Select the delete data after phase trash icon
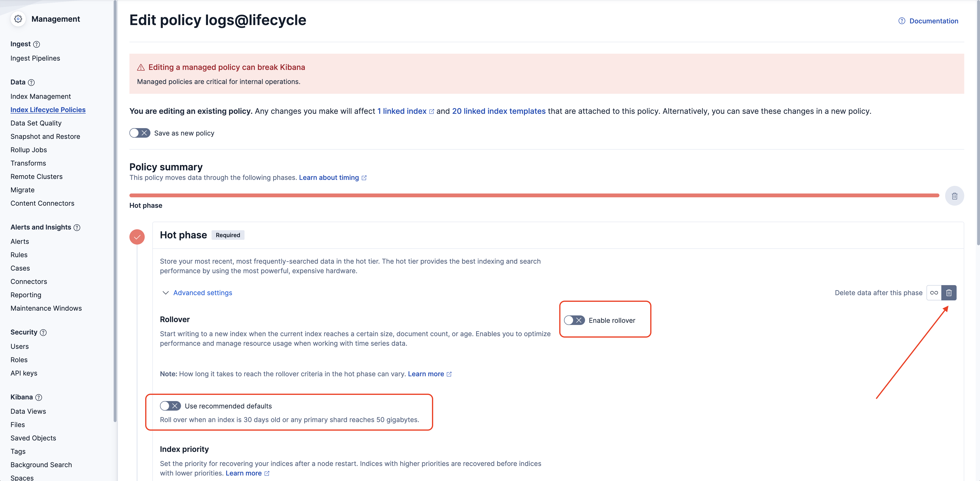This screenshot has height=481, width=980. pos(949,293)
